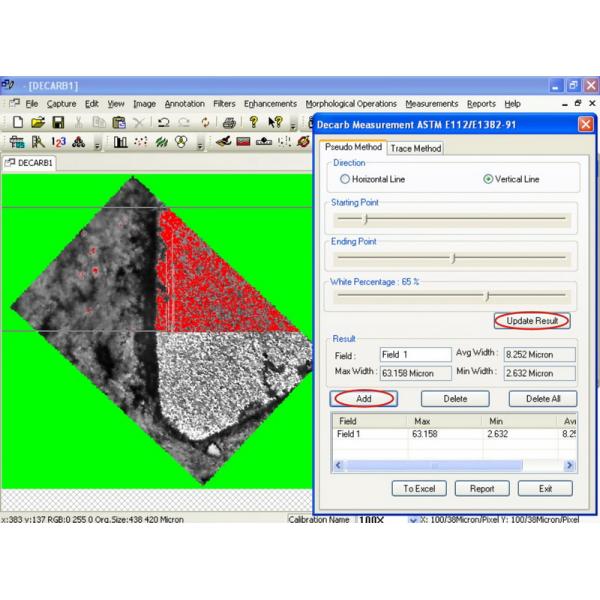Click the Field name input box
This screenshot has height=600, width=600.
[415, 355]
